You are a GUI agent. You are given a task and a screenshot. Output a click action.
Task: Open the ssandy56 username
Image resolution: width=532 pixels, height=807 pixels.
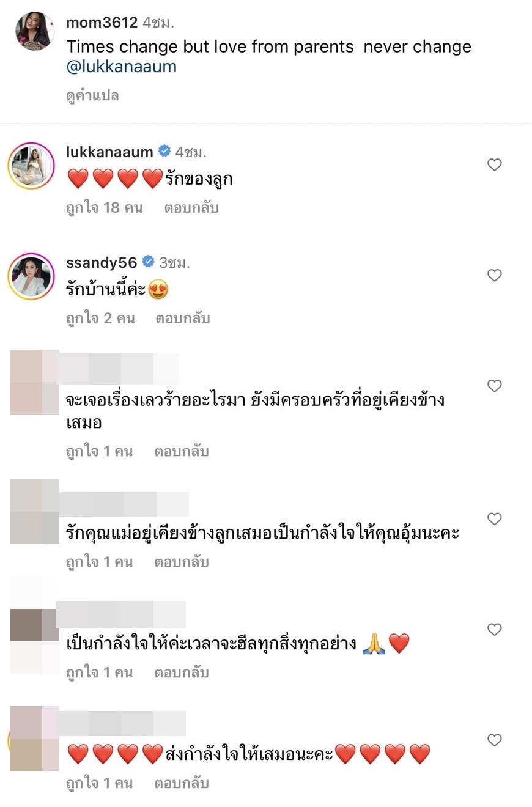pos(102,262)
